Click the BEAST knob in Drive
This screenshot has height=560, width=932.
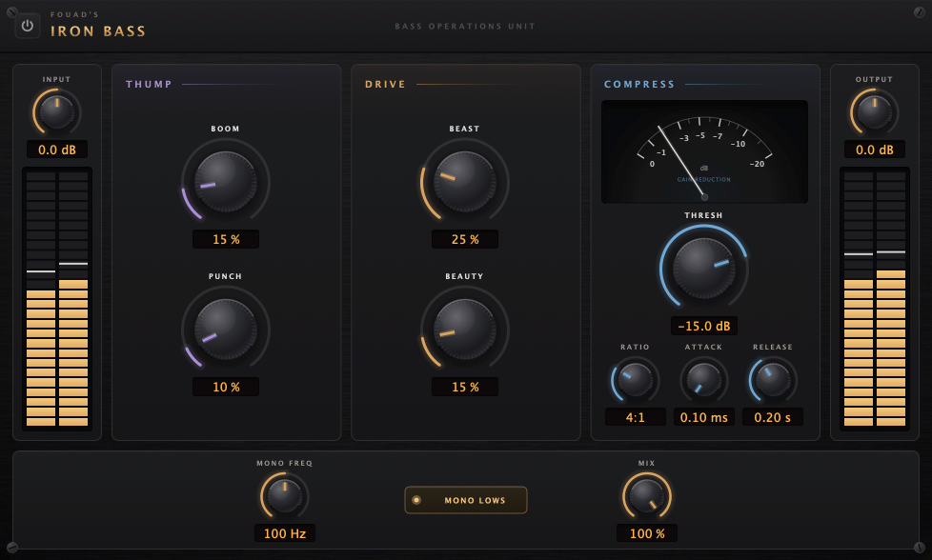pos(465,182)
